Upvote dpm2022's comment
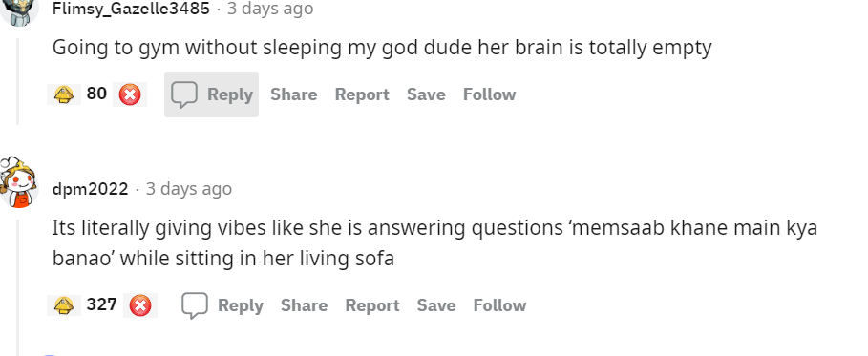Image resolution: width=868 pixels, height=356 pixels. point(64,305)
